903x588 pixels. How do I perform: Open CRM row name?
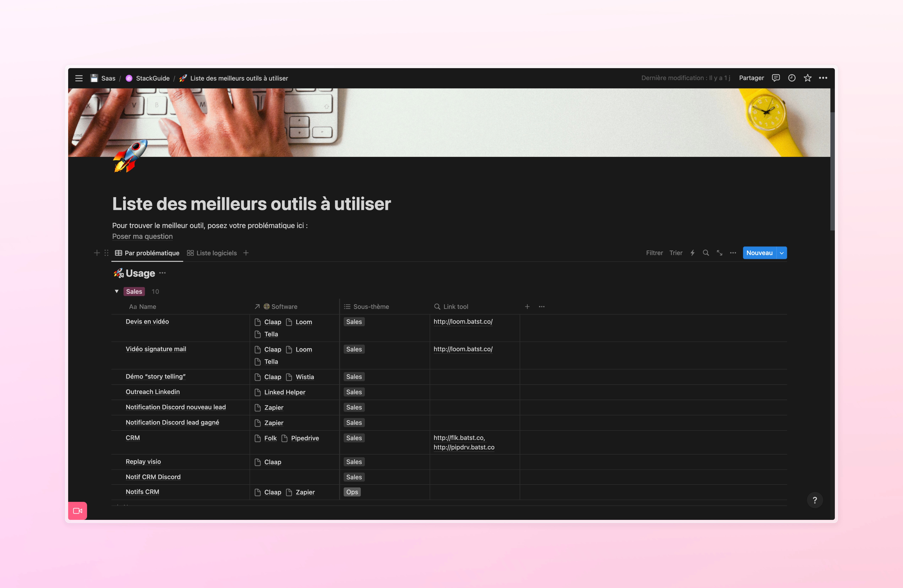pyautogui.click(x=133, y=437)
